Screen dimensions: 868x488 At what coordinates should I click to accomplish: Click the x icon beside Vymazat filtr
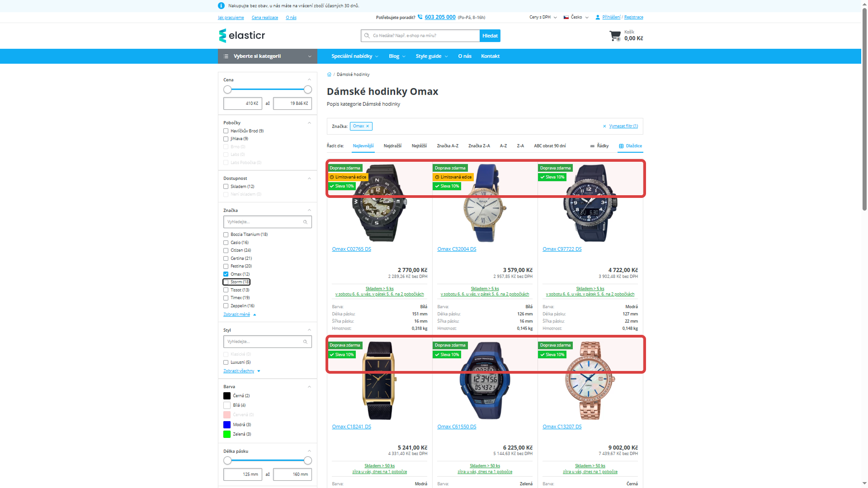(604, 127)
